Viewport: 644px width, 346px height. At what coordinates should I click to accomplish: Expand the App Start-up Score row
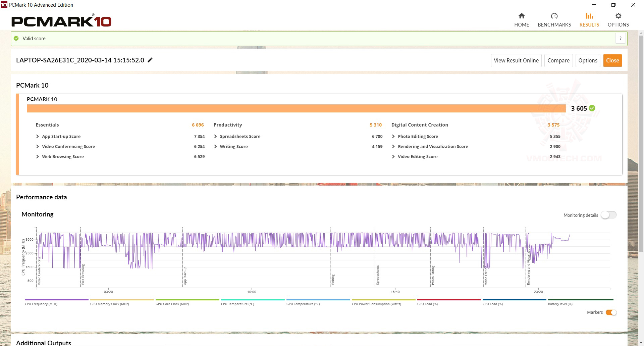[61, 137]
